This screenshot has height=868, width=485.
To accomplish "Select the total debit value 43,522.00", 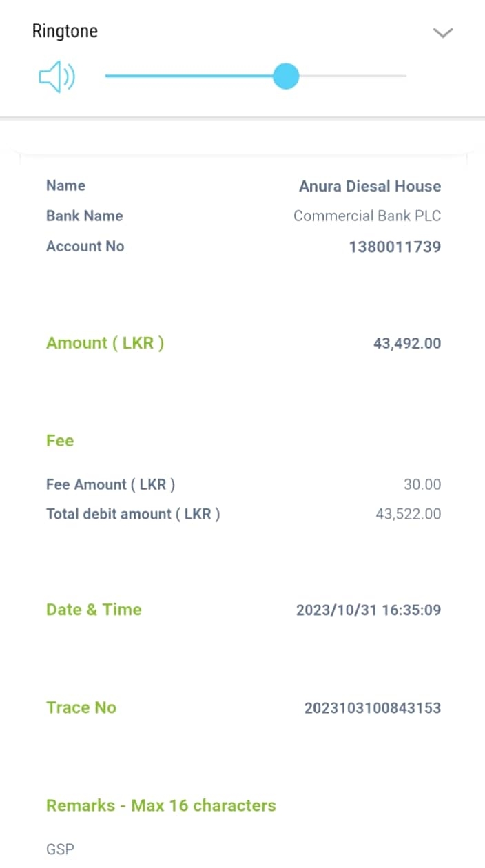I will click(x=408, y=514).
